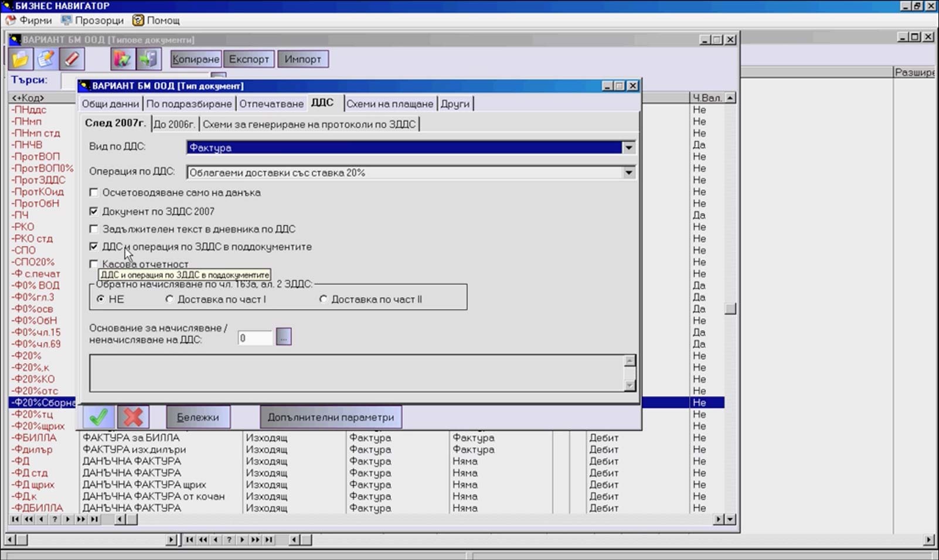
Task: Select Доставка по част I radio
Action: (x=169, y=299)
